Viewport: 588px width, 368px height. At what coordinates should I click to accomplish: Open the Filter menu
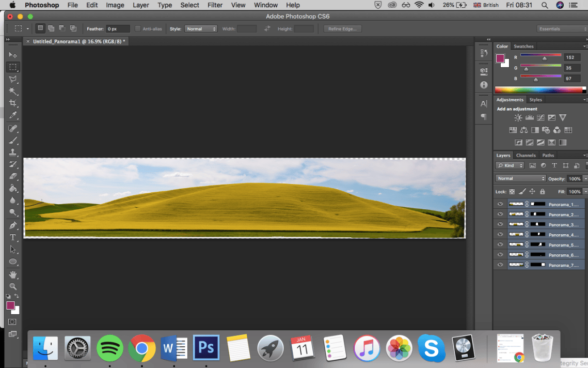click(215, 5)
